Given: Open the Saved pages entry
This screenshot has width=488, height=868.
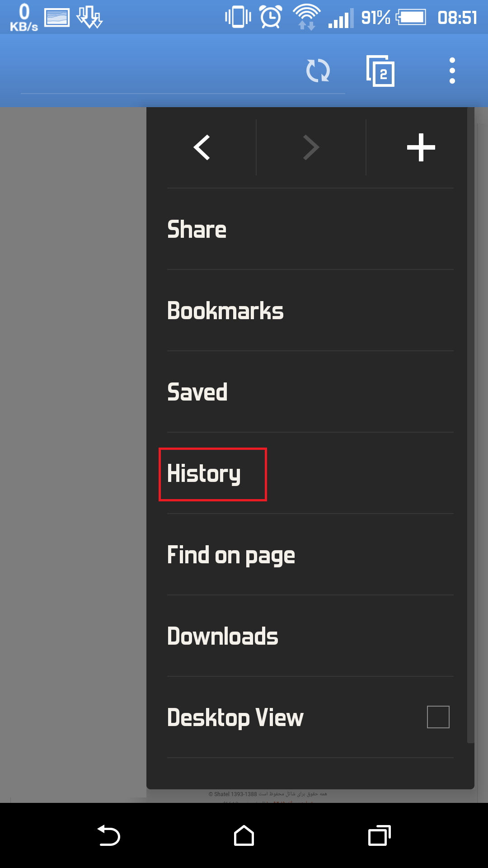Looking at the screenshot, I should [197, 392].
